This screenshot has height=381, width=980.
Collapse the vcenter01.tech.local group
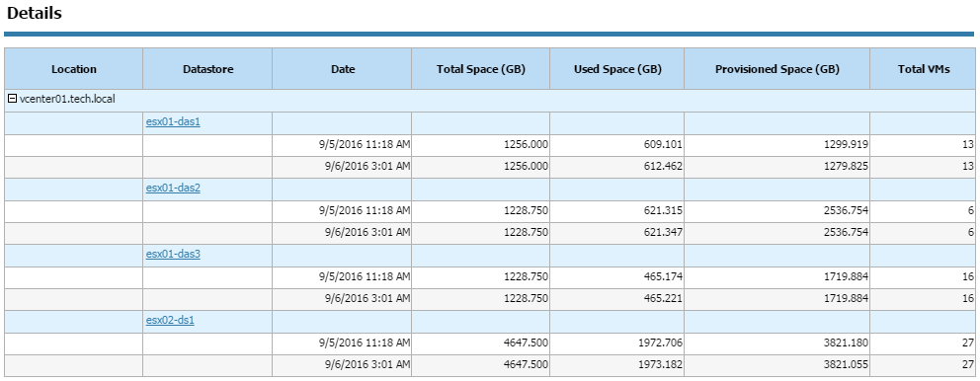(x=12, y=99)
